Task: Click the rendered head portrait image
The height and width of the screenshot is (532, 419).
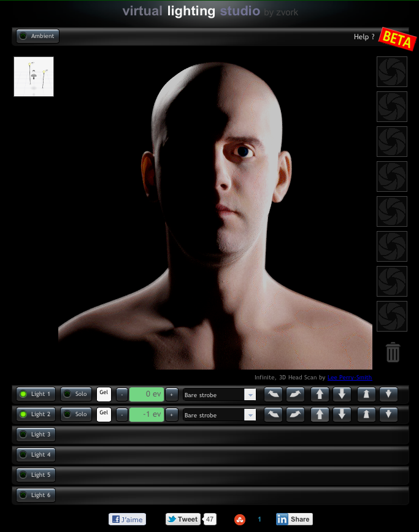Action: (215, 213)
